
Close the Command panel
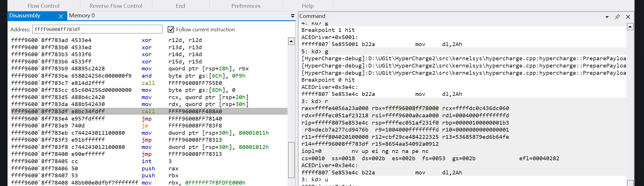point(628,17)
